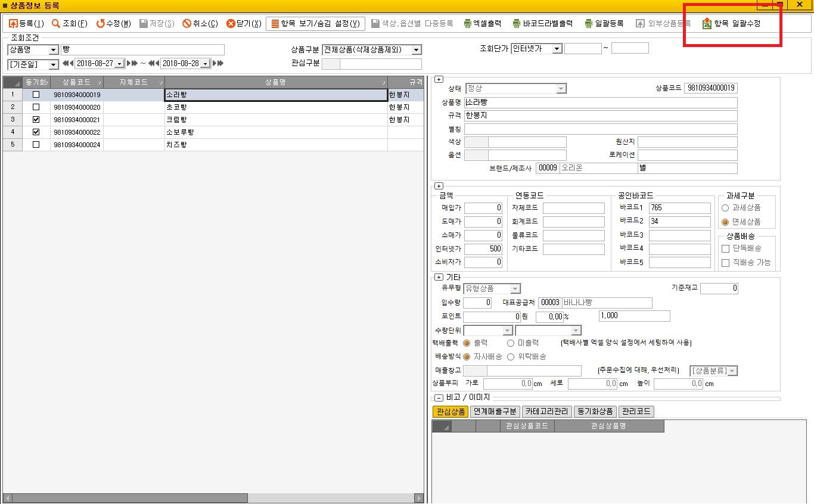This screenshot has height=504, width=814.
Task: Click the 조회(F) search toolbar button
Action: (x=69, y=24)
